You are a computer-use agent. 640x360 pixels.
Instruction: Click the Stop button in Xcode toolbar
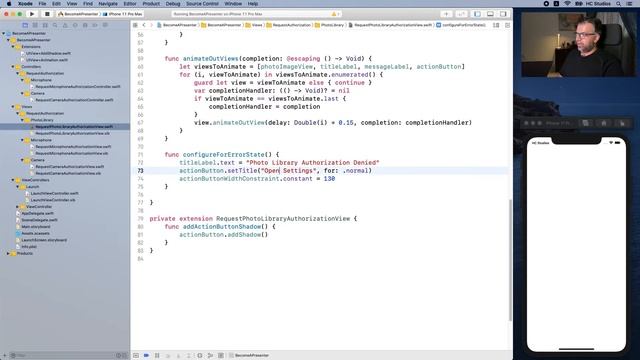pyautogui.click(x=47, y=14)
